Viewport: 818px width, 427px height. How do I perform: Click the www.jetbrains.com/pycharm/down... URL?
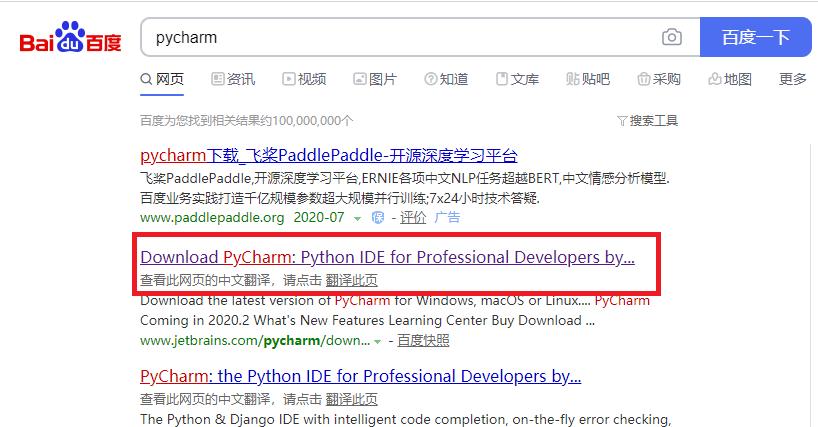pos(255,340)
